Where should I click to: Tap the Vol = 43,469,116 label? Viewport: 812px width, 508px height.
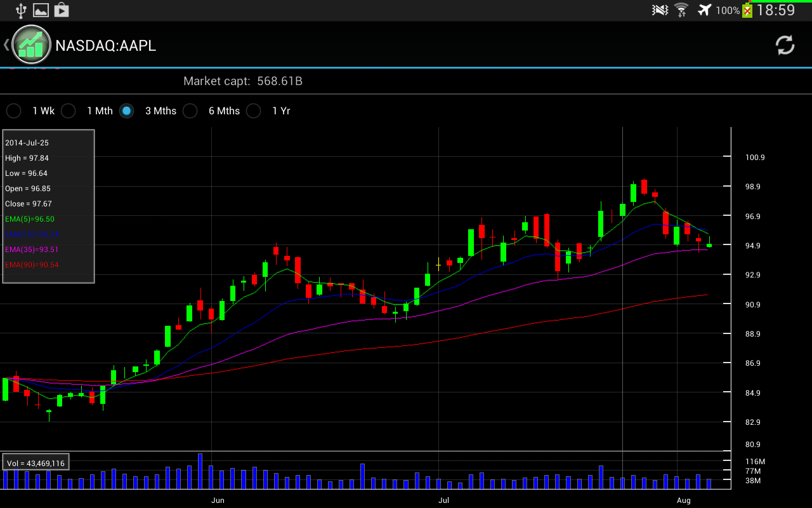click(x=36, y=463)
